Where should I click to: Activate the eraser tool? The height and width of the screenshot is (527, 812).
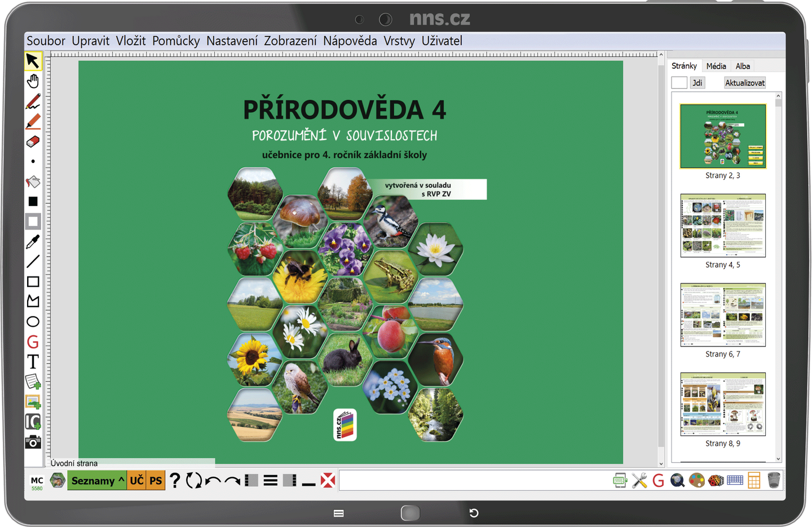33,142
